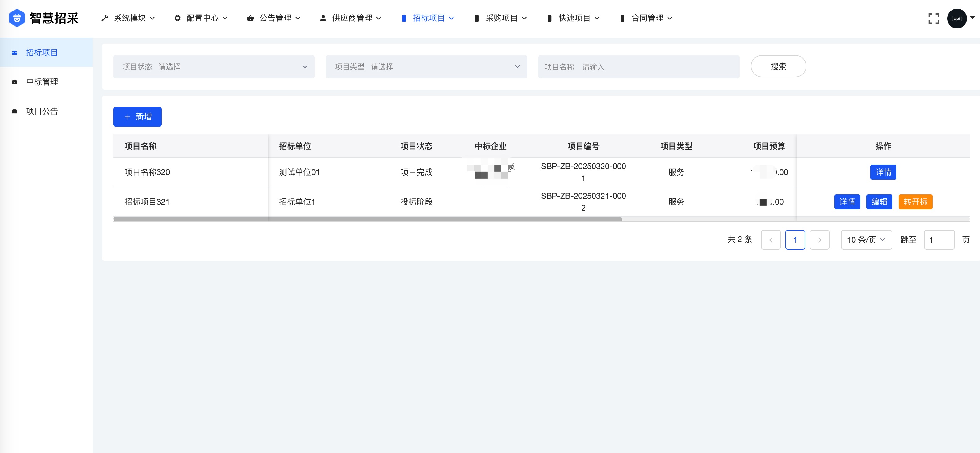Enter fullscreen mode via the expand icon
The height and width of the screenshot is (453, 980).
click(x=934, y=18)
